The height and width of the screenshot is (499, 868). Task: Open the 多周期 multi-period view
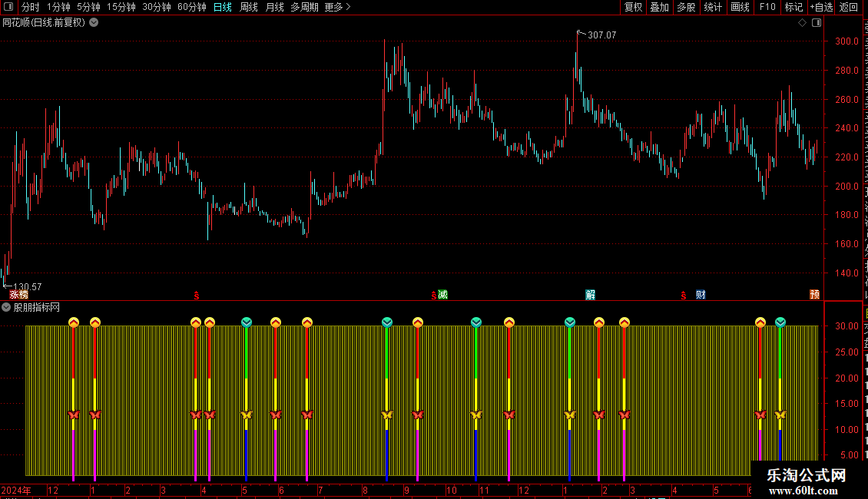304,7
